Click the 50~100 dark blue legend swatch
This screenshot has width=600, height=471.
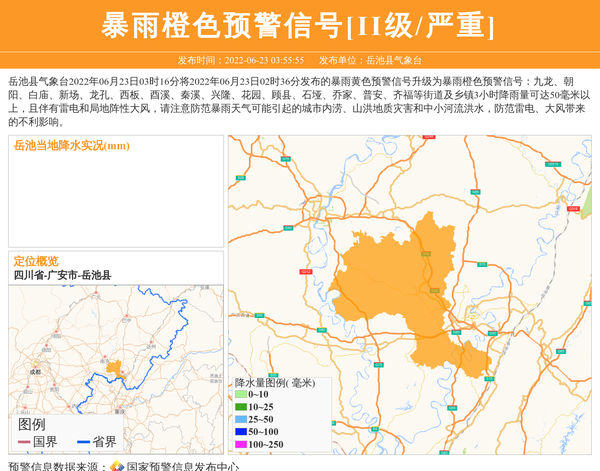click(x=240, y=431)
